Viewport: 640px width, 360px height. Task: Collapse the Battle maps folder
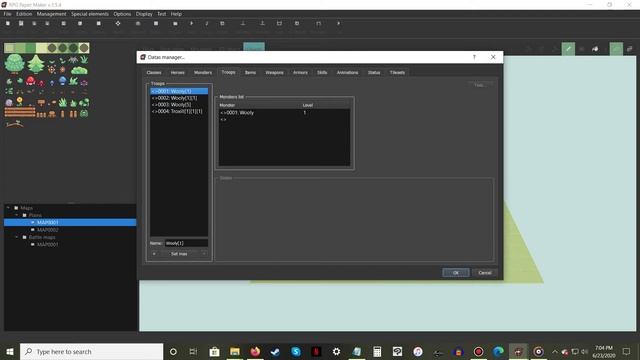coord(17,237)
